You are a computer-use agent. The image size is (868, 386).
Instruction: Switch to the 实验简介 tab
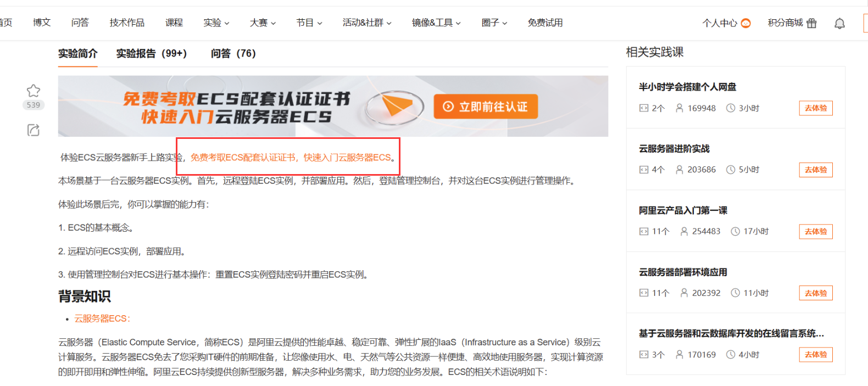coord(77,53)
